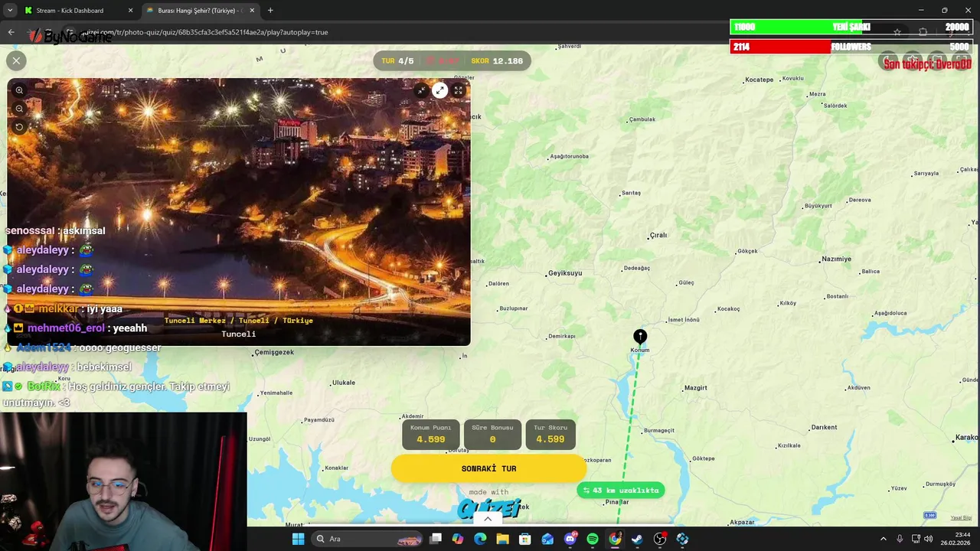This screenshot has height=551, width=980.
Task: Click the black Konum pin on map
Action: pos(640,336)
